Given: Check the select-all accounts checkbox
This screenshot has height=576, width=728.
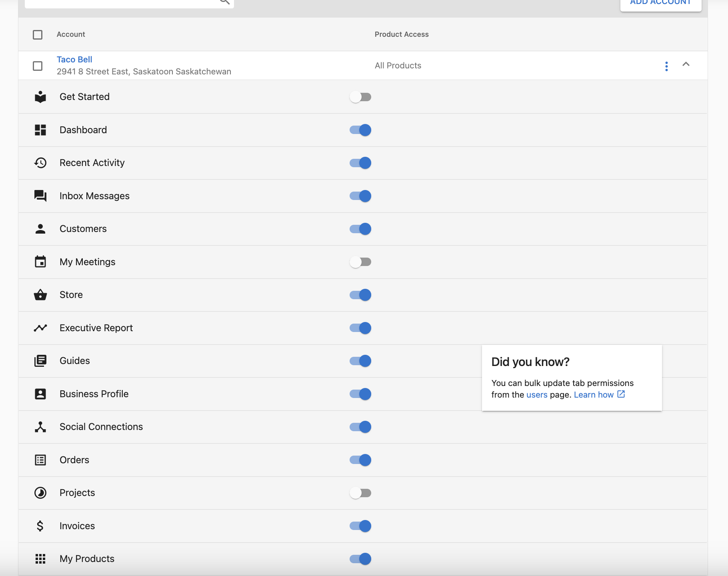Looking at the screenshot, I should [38, 35].
